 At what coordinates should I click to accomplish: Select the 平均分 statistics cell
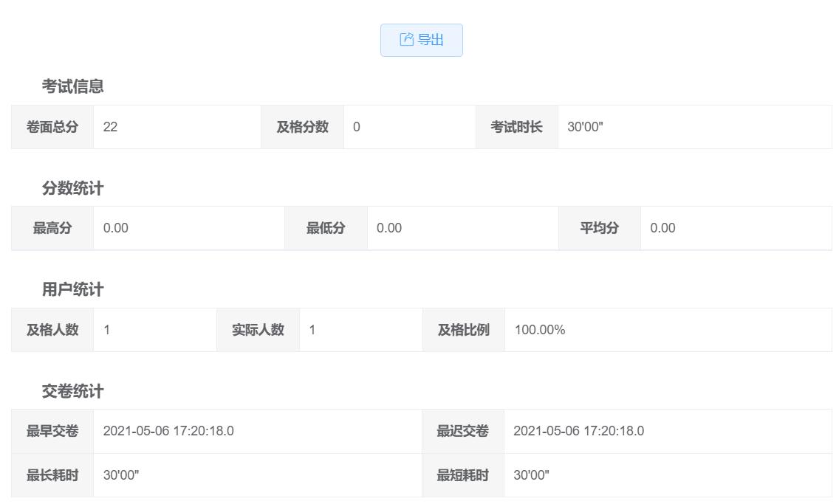click(x=601, y=228)
